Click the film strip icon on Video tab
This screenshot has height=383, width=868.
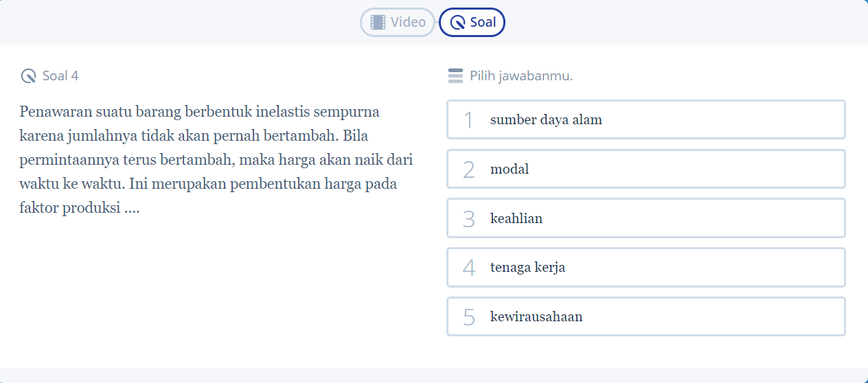pos(378,22)
